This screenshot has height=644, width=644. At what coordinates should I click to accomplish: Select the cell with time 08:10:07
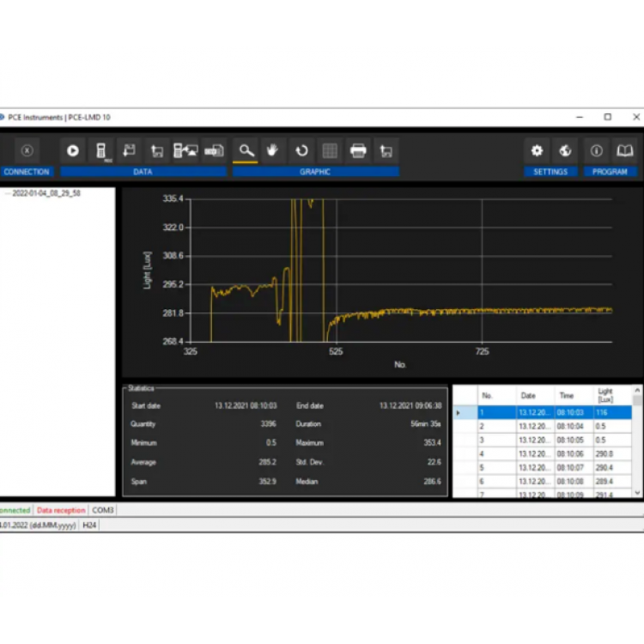(574, 467)
